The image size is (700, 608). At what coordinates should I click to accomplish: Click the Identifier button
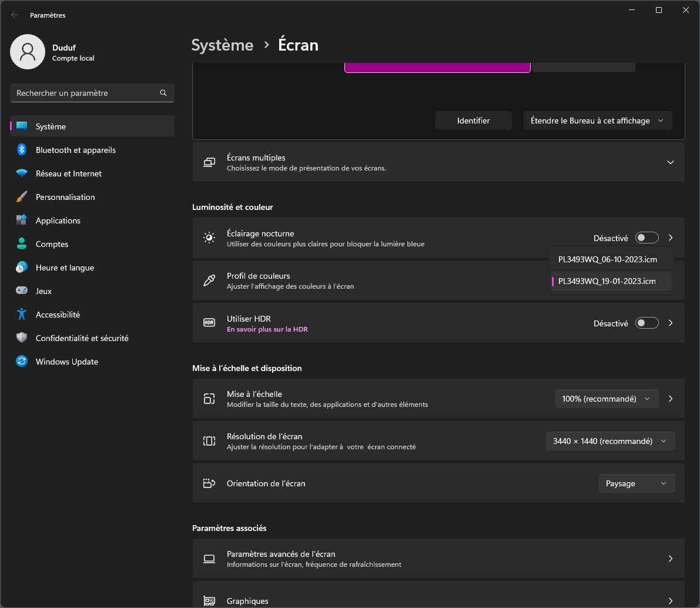coord(473,120)
